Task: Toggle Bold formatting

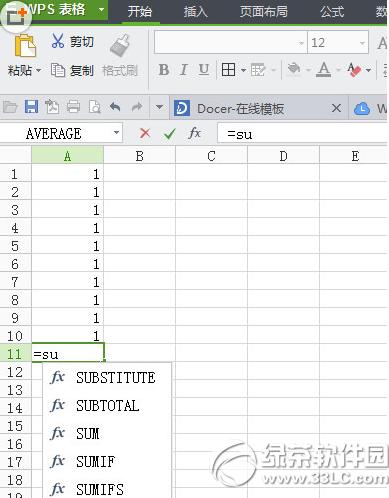Action: tap(164, 70)
